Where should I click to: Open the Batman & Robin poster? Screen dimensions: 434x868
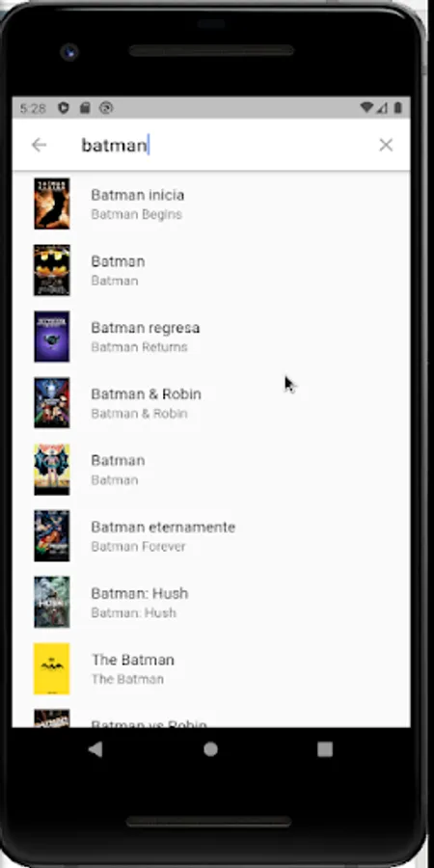tap(51, 403)
